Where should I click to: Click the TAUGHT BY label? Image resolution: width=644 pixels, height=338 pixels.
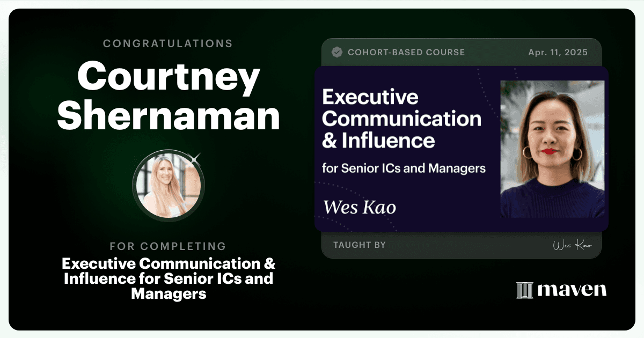360,245
